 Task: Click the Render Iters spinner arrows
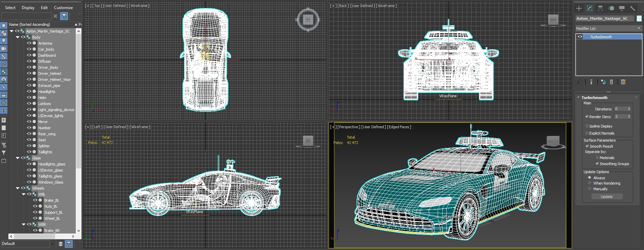click(629, 116)
